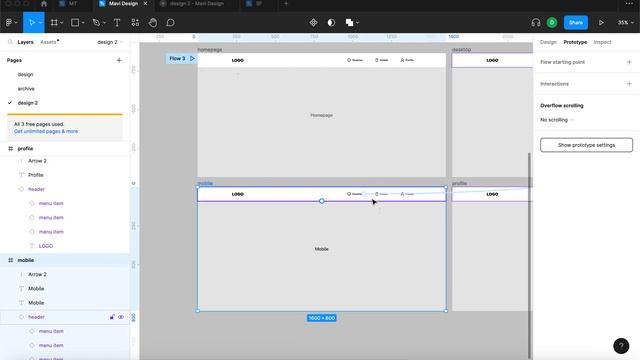Switch to the Mavi Design file tab
This screenshot has height=360, width=640.
pyautogui.click(x=123, y=4)
